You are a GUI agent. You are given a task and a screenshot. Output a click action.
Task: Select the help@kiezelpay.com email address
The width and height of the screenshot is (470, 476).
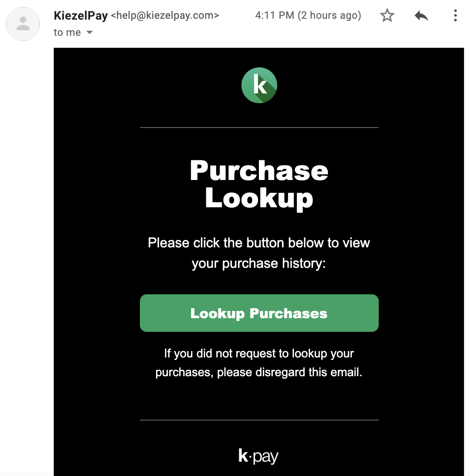point(165,16)
